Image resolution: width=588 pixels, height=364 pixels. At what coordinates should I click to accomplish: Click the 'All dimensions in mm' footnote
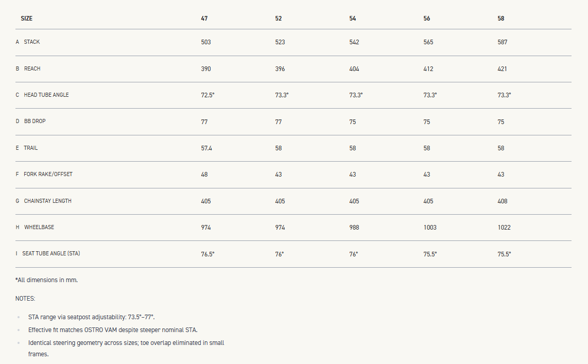click(46, 280)
